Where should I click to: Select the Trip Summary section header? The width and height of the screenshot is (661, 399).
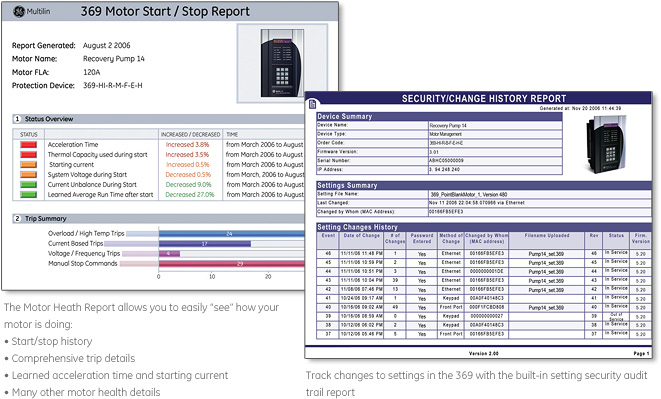point(158,218)
